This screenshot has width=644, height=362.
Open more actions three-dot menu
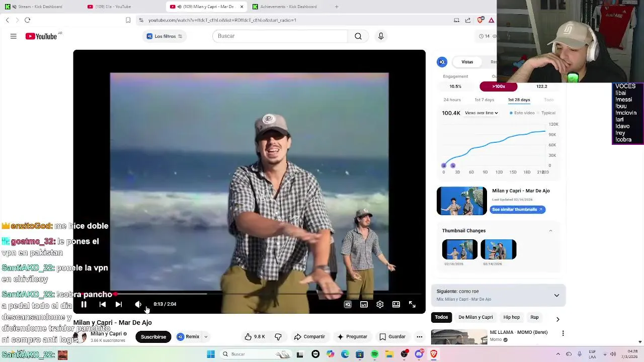[420, 337]
